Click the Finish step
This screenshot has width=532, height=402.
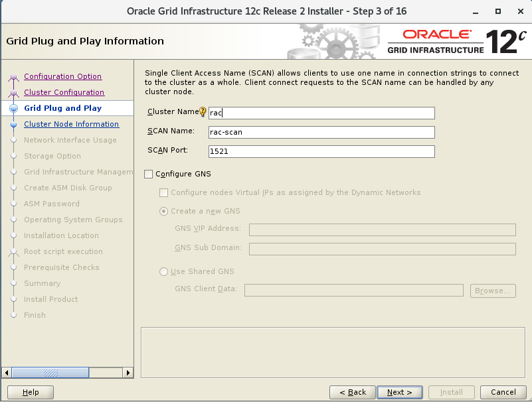35,315
